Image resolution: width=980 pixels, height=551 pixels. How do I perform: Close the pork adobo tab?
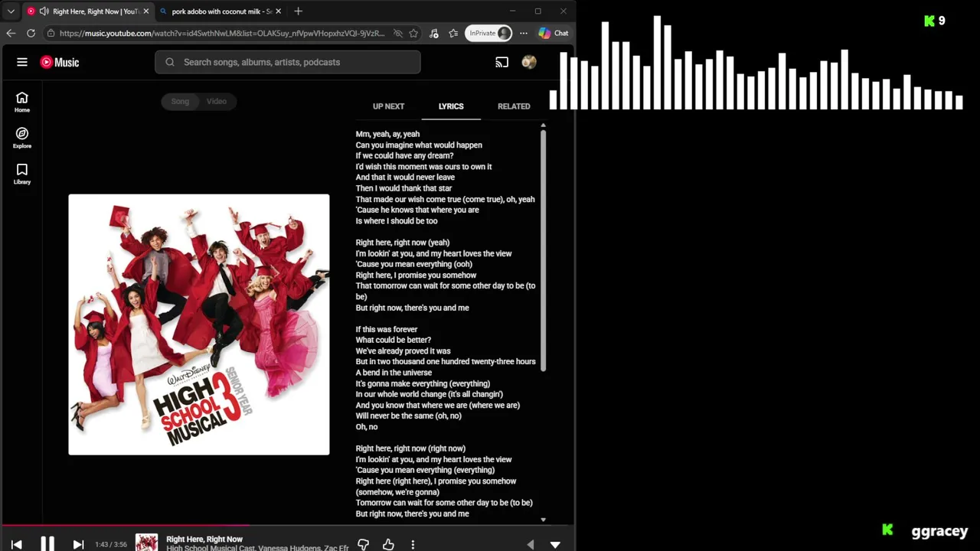tap(279, 11)
